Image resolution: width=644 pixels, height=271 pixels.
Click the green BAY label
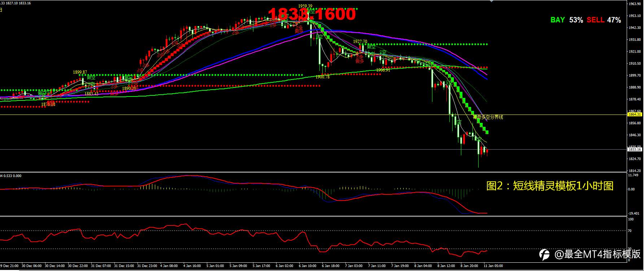(558, 20)
